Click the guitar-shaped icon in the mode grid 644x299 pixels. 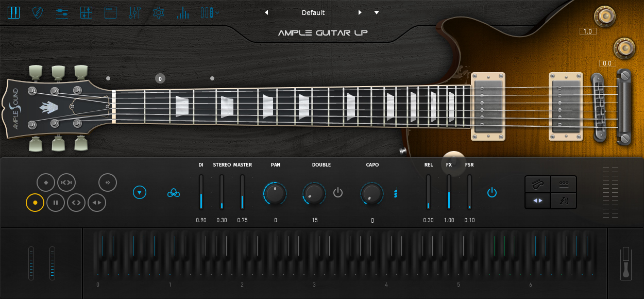coord(538,184)
